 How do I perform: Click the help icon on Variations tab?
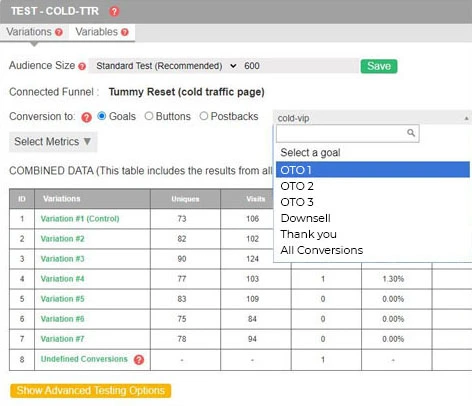(59, 32)
